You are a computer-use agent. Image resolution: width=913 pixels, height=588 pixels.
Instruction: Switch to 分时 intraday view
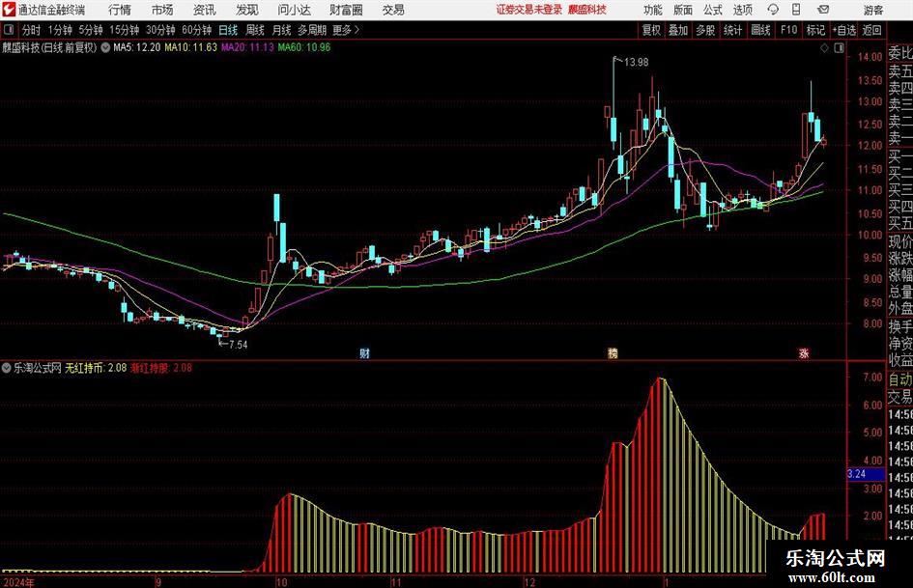[x=31, y=30]
